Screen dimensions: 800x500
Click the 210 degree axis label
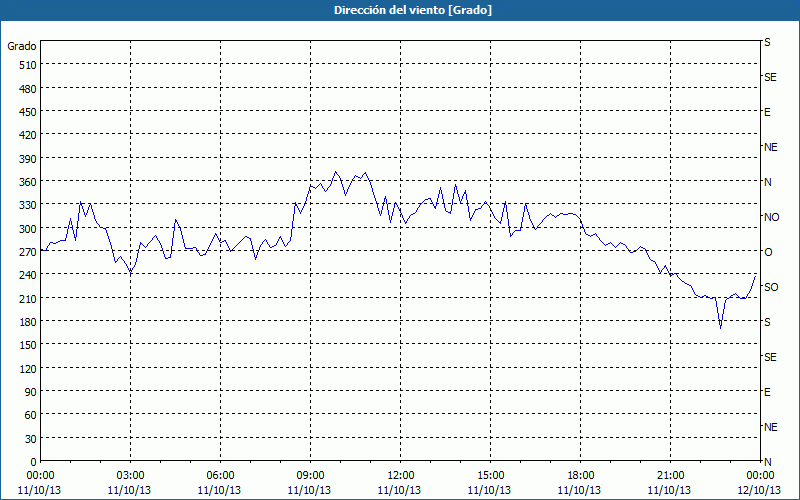click(29, 298)
